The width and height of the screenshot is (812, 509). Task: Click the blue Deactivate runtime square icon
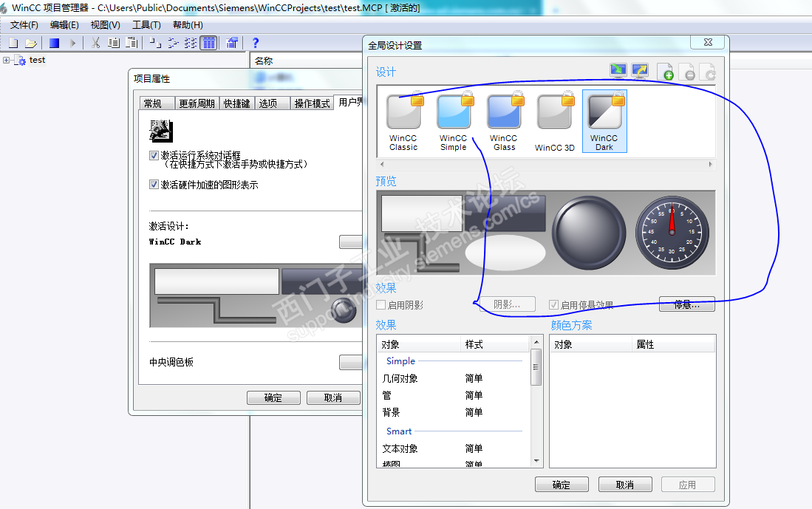pyautogui.click(x=55, y=43)
